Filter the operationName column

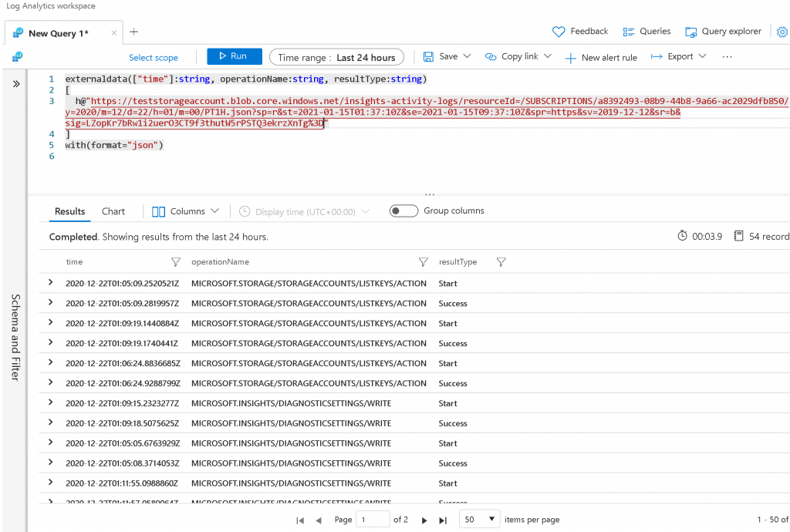423,262
